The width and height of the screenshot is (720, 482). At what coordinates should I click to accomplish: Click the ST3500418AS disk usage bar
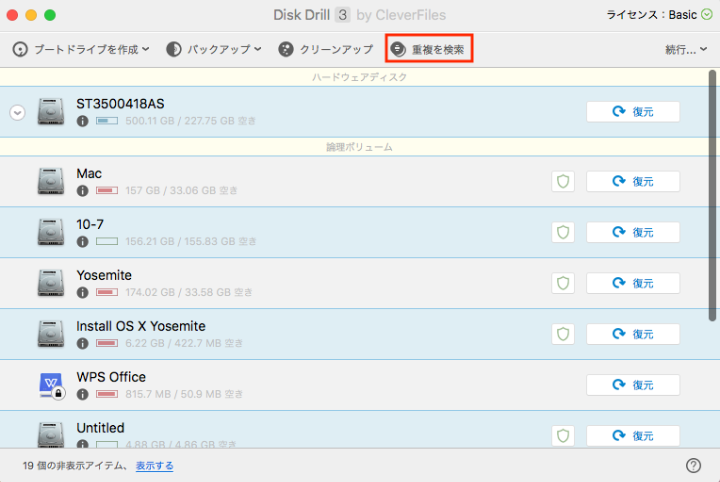(107, 121)
